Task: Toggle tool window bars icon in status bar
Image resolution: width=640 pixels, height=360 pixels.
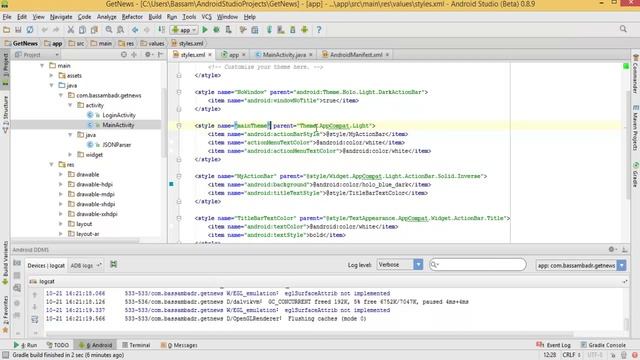Action: pos(5,356)
